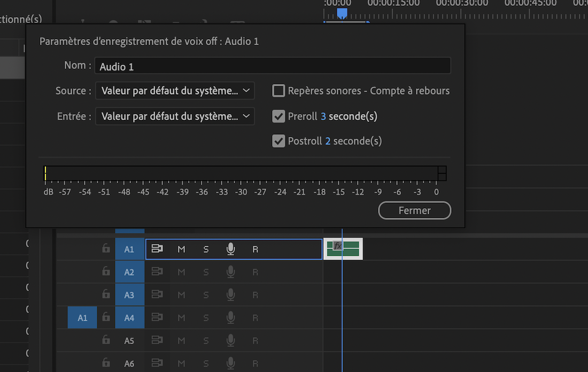
Task: Mute audio track A4
Action: 182,318
